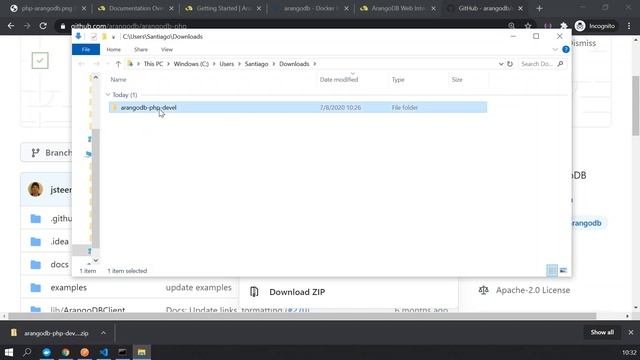Click the navigation pane scroll up arrow
Screen dimensions: 640x360
click(x=96, y=77)
